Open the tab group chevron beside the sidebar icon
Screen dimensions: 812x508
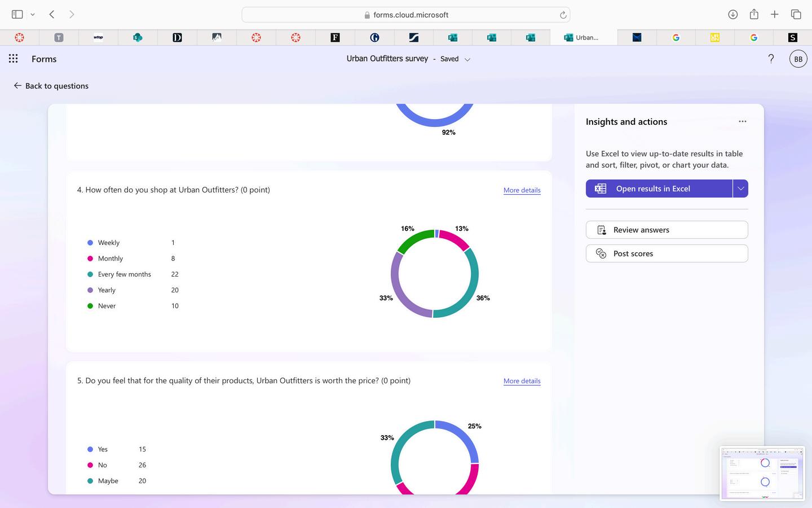click(x=33, y=14)
